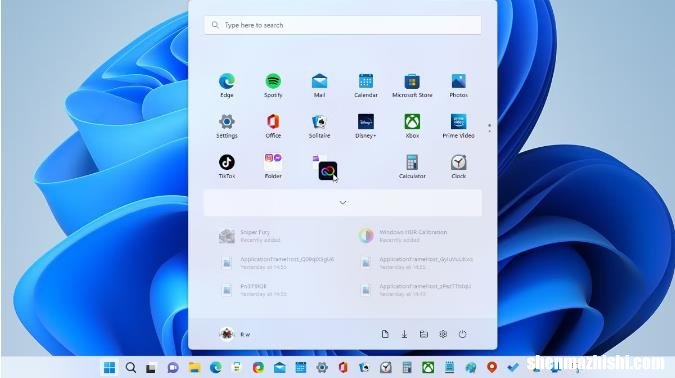Open To Do checkmark icon on taskbar

pyautogui.click(x=513, y=368)
